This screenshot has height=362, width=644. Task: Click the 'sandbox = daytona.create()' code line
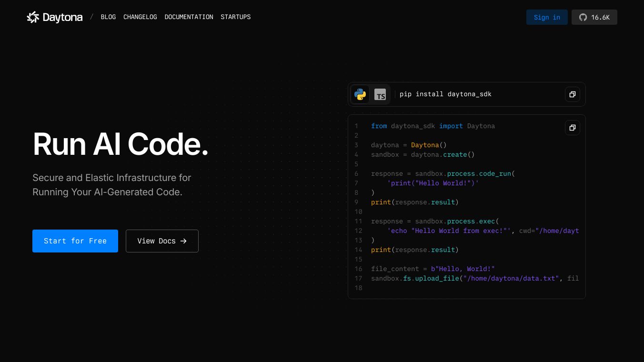[423, 155]
